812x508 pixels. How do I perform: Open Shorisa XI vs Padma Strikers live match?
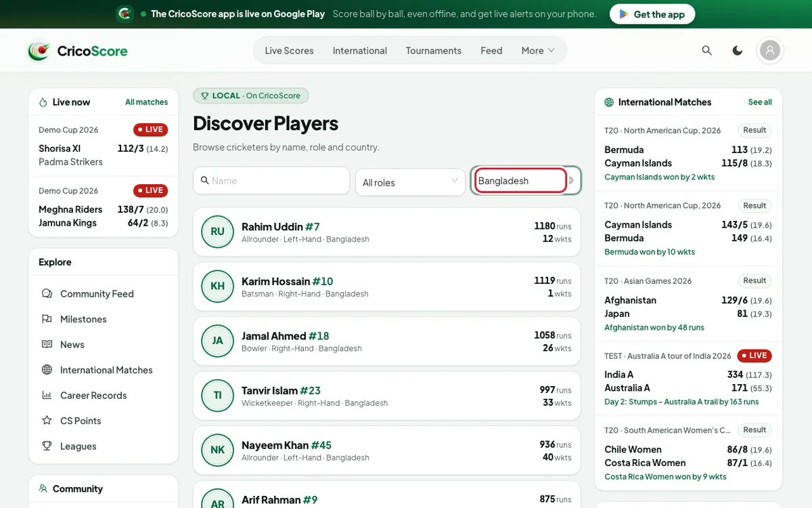(104, 146)
